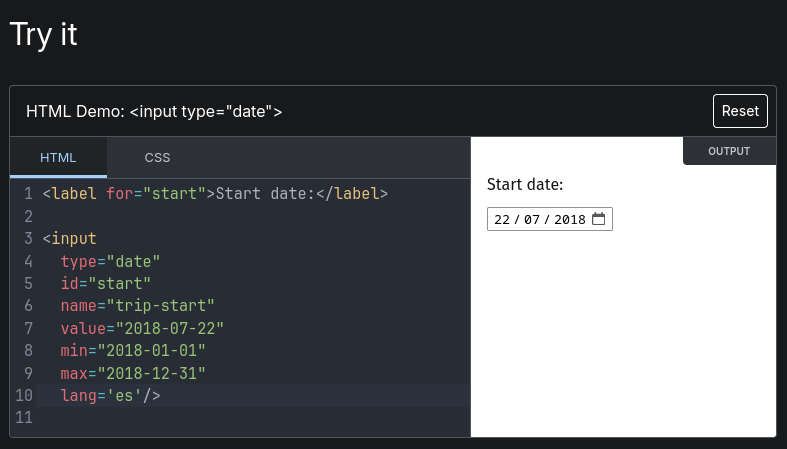The image size is (787, 449).
Task: Click the 'Try it' heading
Action: [44, 34]
